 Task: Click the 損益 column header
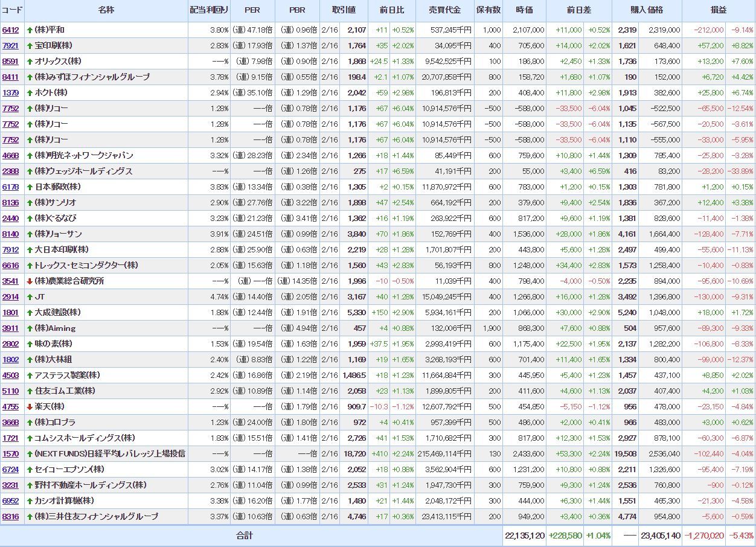719,10
